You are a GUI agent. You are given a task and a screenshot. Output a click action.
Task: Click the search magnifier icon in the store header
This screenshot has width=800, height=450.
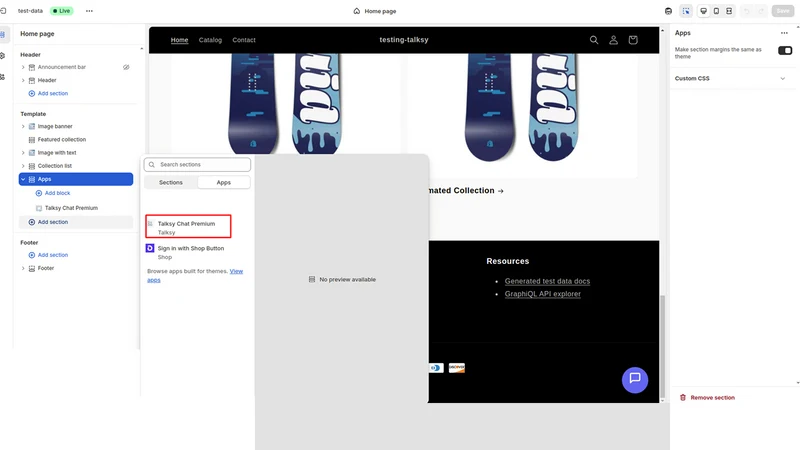[594, 40]
